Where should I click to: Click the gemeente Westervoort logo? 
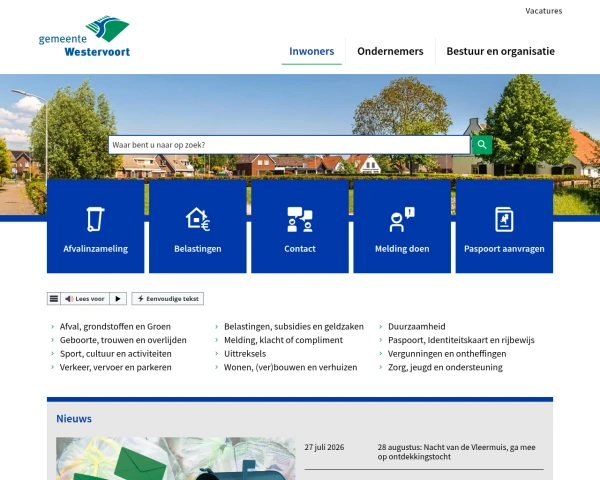point(84,36)
